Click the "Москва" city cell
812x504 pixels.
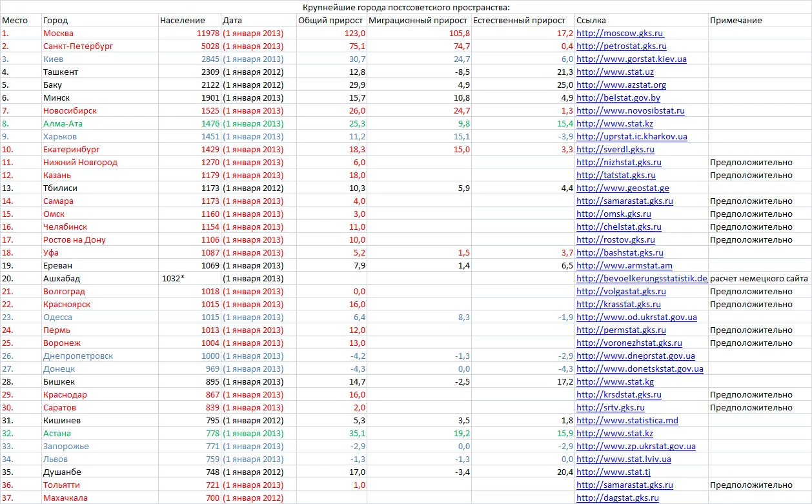tap(58, 33)
